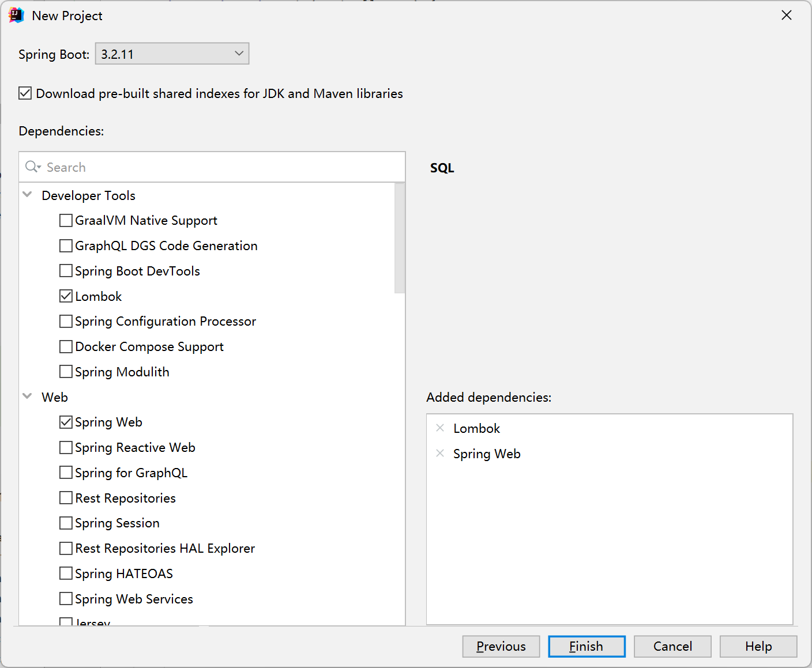
Task: Remove Lombok from added dependencies
Action: tap(440, 428)
